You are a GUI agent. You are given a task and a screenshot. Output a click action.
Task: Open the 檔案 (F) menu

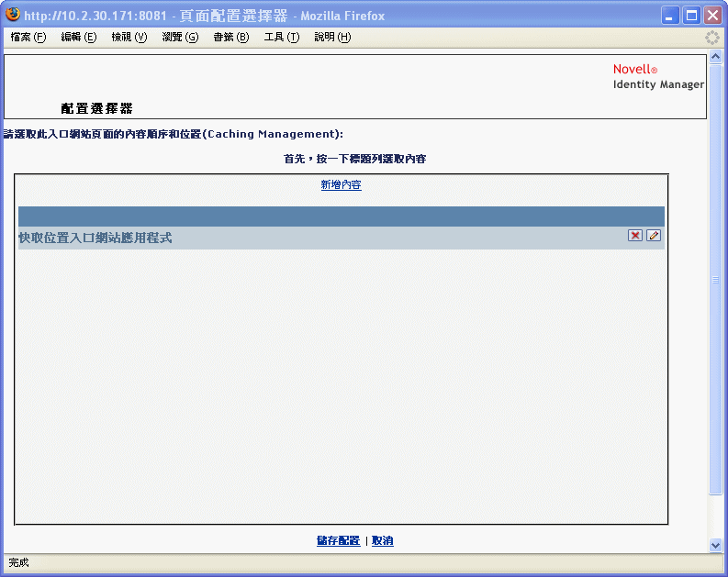[x=28, y=37]
